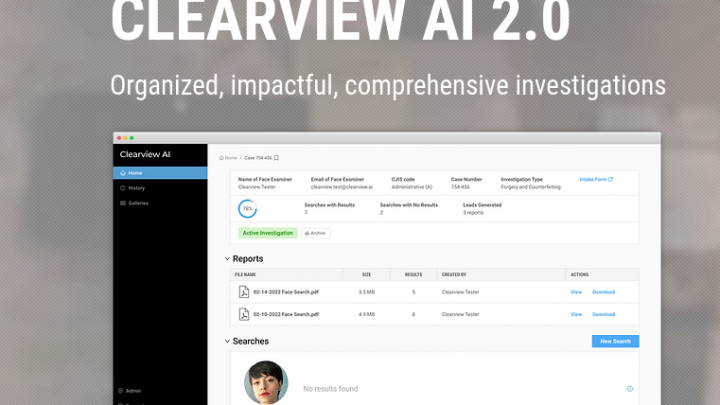Click the Administrative (A) CJIS code
This screenshot has height=405, width=720.
[412, 187]
